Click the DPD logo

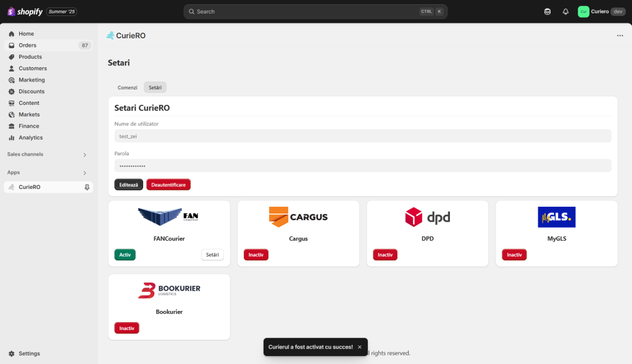point(428,217)
